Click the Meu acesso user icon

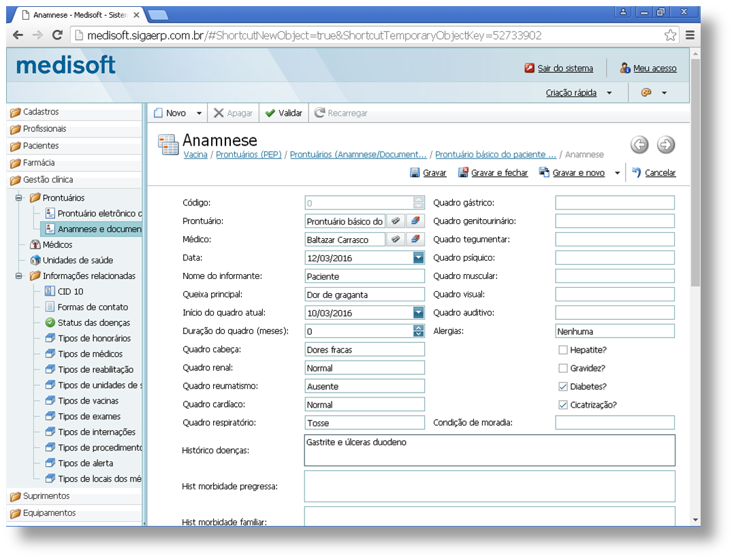(x=625, y=68)
